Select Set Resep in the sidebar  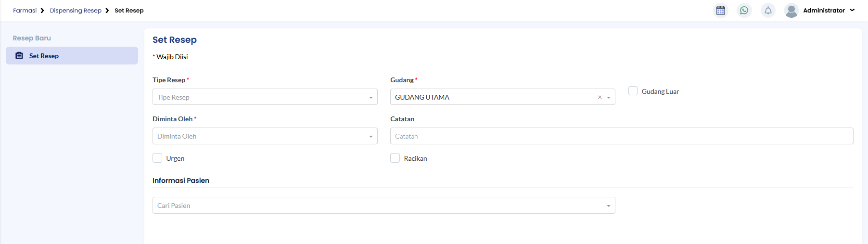pyautogui.click(x=44, y=56)
